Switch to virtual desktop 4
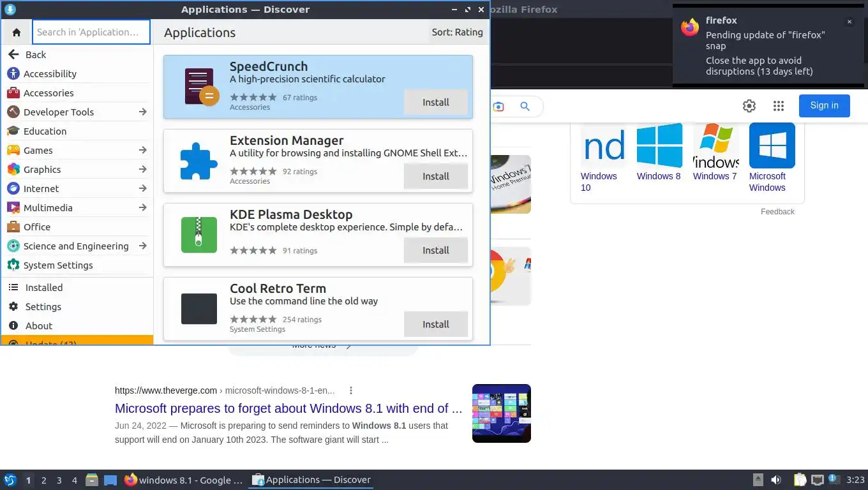Viewport: 868px width, 490px height. click(75, 480)
